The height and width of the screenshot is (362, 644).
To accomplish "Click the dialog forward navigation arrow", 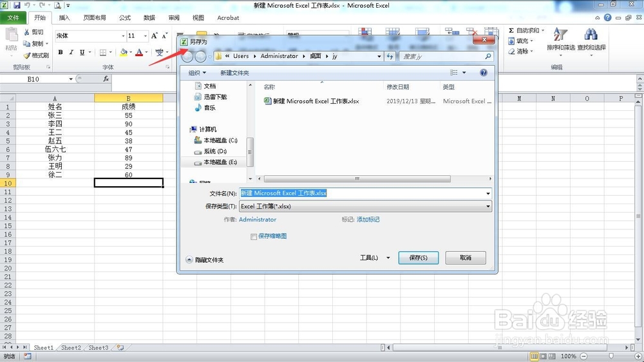I will (x=200, y=56).
